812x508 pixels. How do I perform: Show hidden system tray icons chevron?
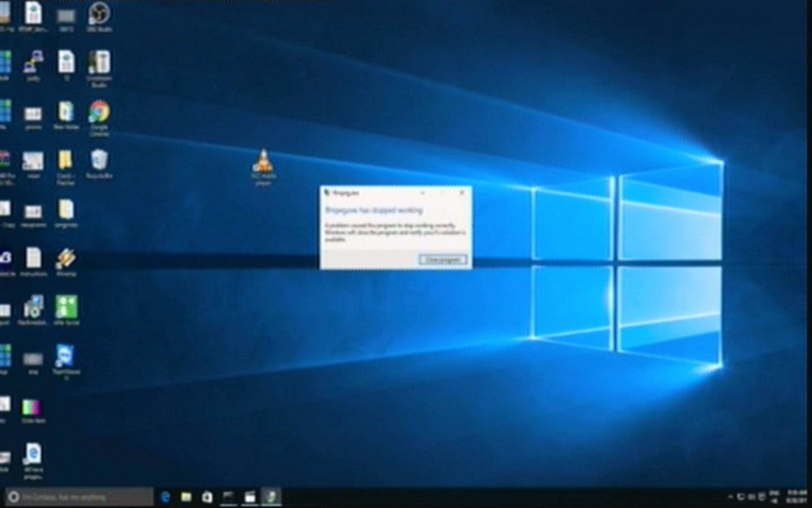pos(731,497)
